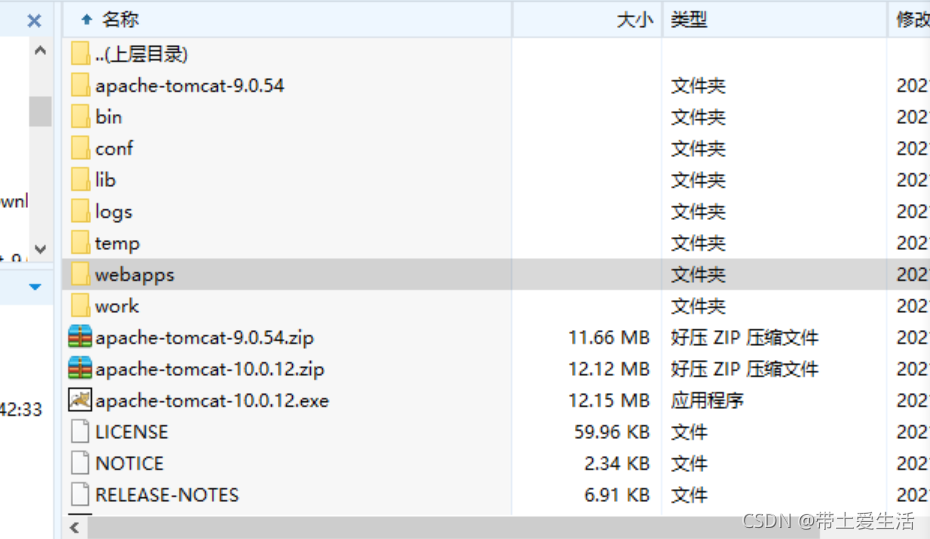This screenshot has height=539, width=930.
Task: Select the webapps folder name
Action: tap(135, 275)
